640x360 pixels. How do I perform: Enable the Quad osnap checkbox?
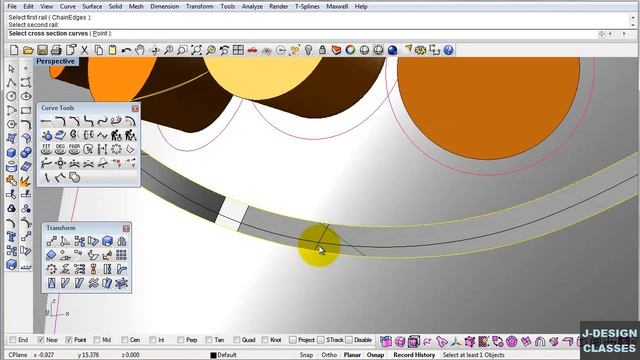pos(237,340)
